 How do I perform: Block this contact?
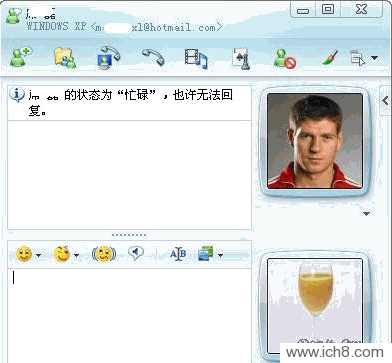tap(285, 59)
